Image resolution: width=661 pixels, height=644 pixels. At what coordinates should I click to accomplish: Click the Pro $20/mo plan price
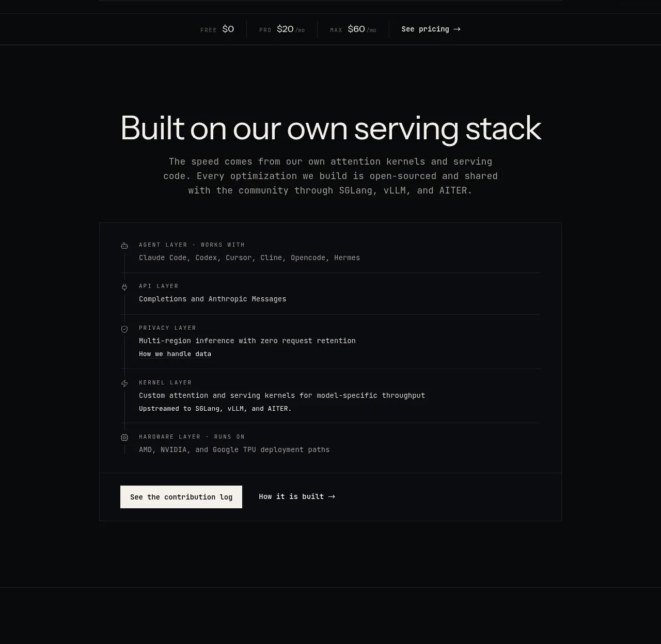click(282, 29)
